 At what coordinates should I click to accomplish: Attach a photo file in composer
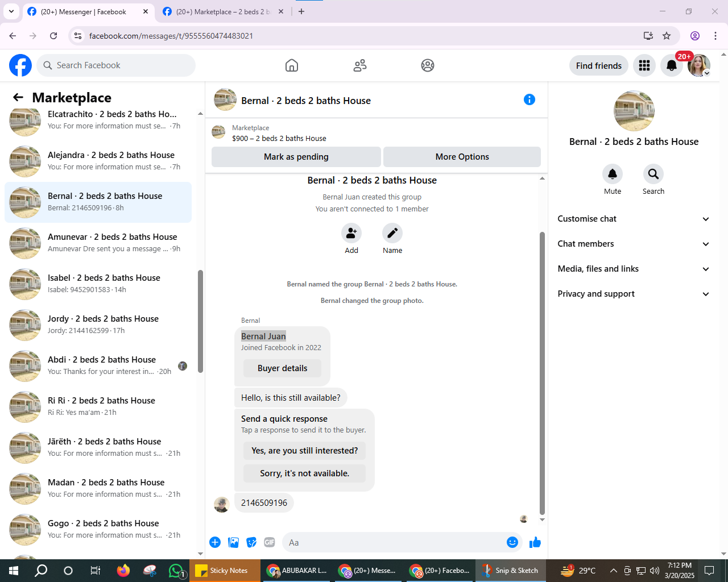[x=233, y=542]
